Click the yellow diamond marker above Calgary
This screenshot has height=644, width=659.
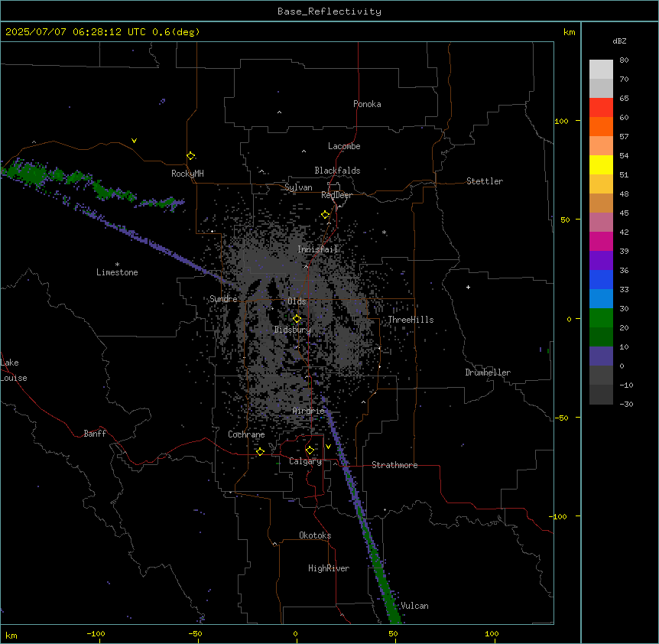point(310,450)
